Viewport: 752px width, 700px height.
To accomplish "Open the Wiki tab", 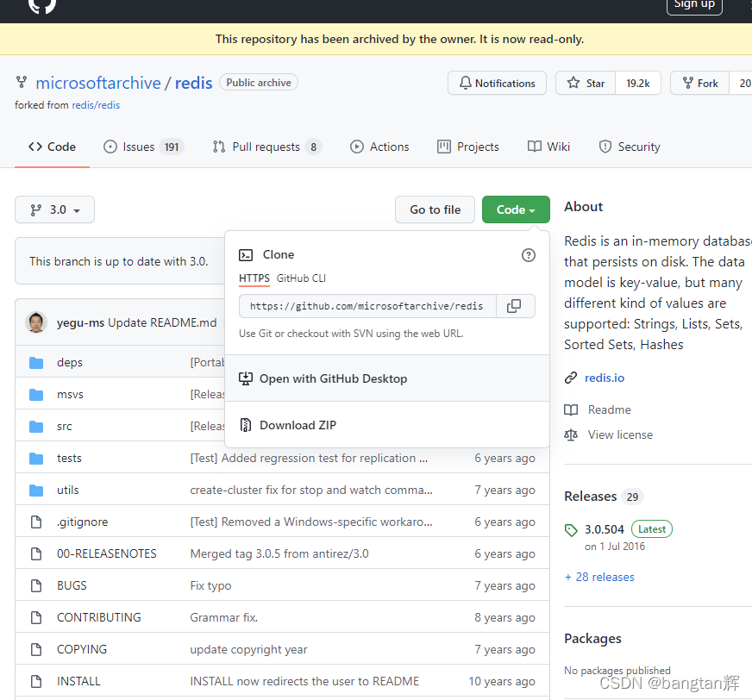I will pyautogui.click(x=548, y=147).
